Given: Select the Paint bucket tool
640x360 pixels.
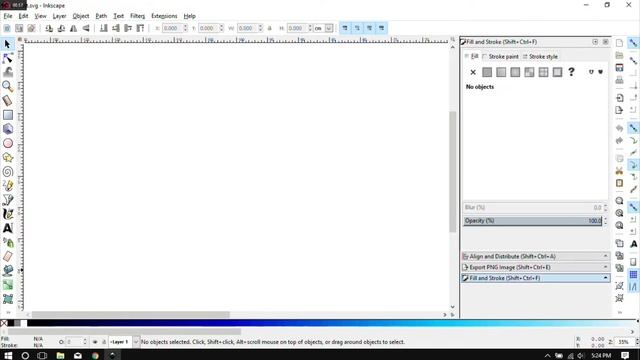Looking at the screenshot, I should click(7, 271).
